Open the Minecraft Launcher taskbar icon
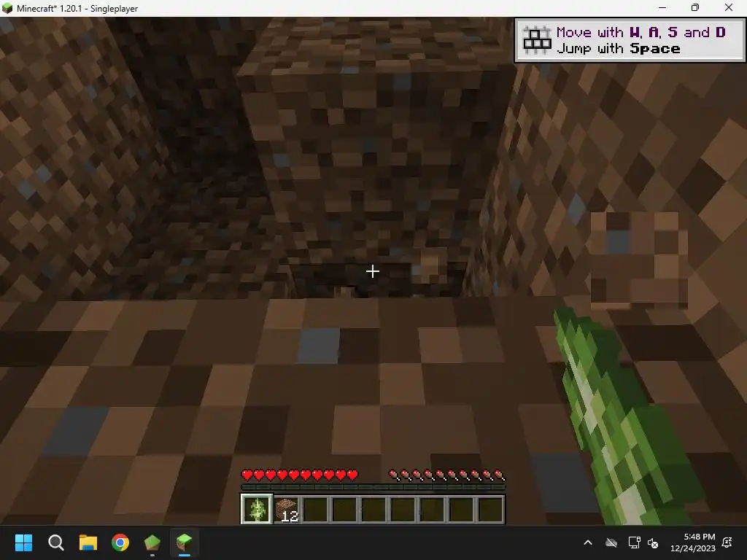Image resolution: width=747 pixels, height=560 pixels. point(152,542)
